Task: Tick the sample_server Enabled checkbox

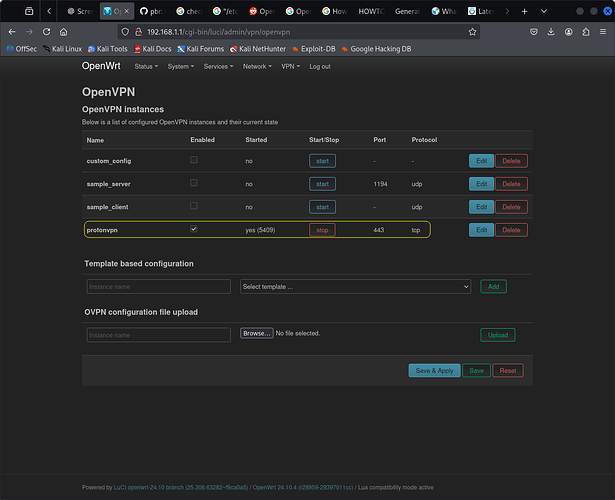Action: (194, 183)
